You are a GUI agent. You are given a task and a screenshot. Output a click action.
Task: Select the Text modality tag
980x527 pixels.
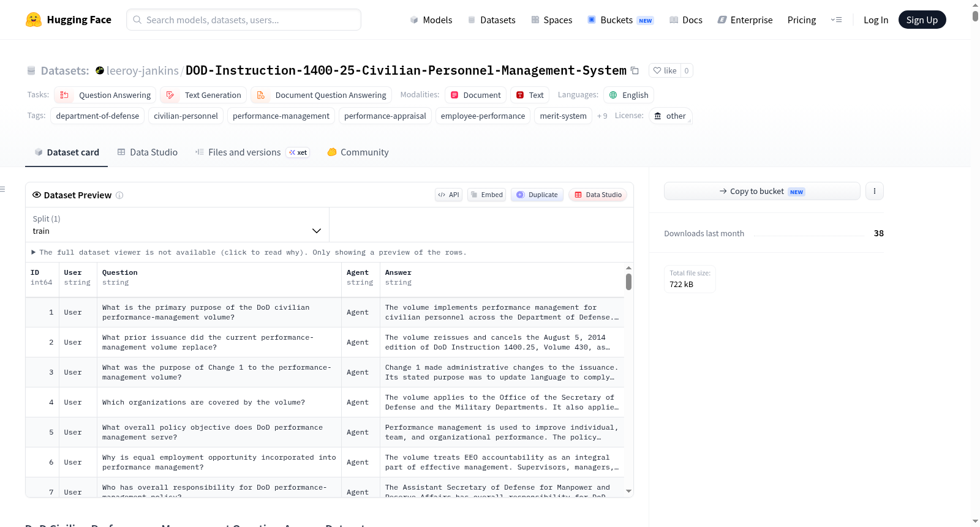[530, 95]
